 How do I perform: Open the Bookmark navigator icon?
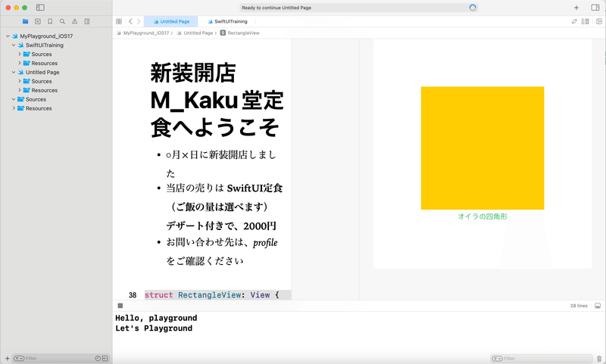point(50,22)
